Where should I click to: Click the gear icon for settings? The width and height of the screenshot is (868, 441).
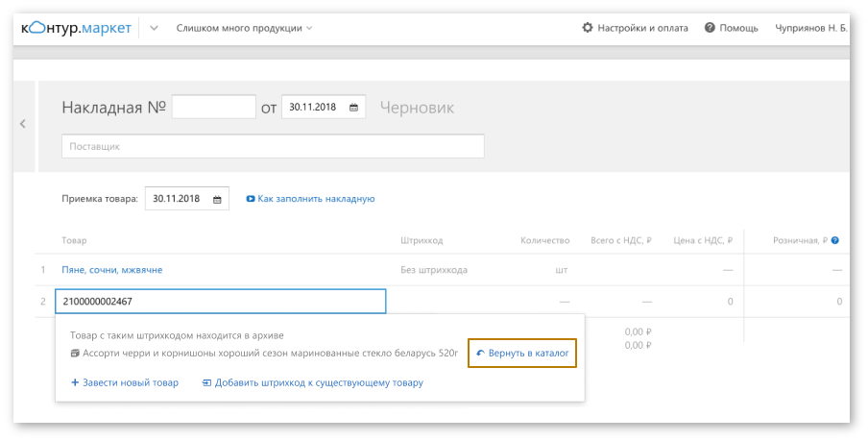588,28
